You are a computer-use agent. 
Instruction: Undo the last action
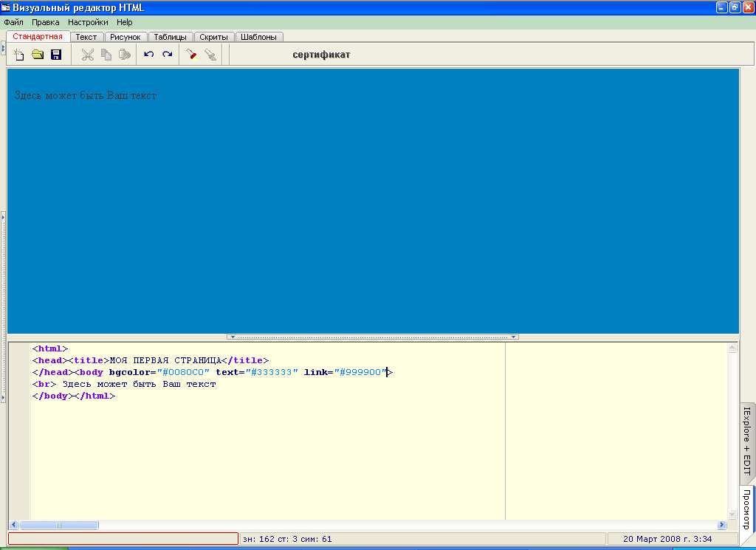(148, 55)
